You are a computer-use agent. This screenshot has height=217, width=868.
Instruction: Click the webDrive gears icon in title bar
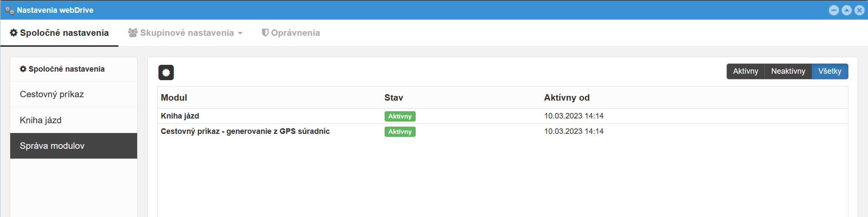tap(9, 10)
